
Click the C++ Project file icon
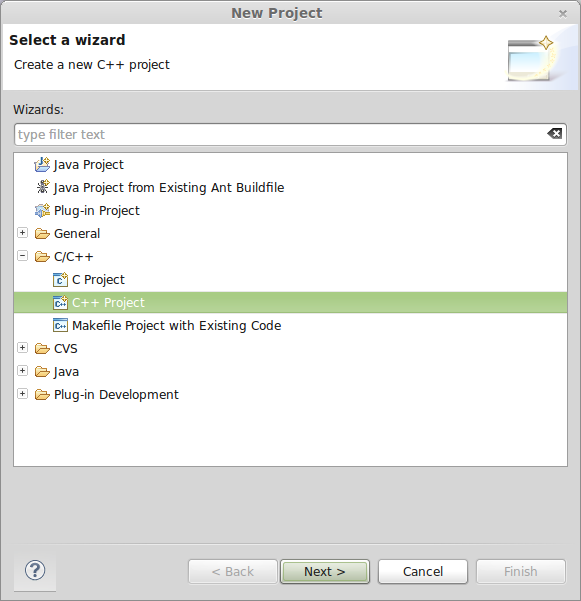pos(60,302)
